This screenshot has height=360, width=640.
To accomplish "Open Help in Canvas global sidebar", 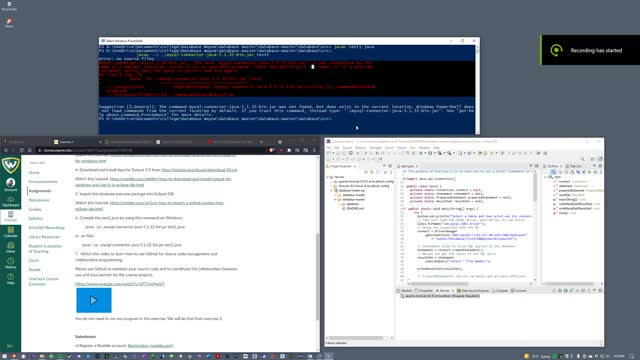I will (11, 278).
